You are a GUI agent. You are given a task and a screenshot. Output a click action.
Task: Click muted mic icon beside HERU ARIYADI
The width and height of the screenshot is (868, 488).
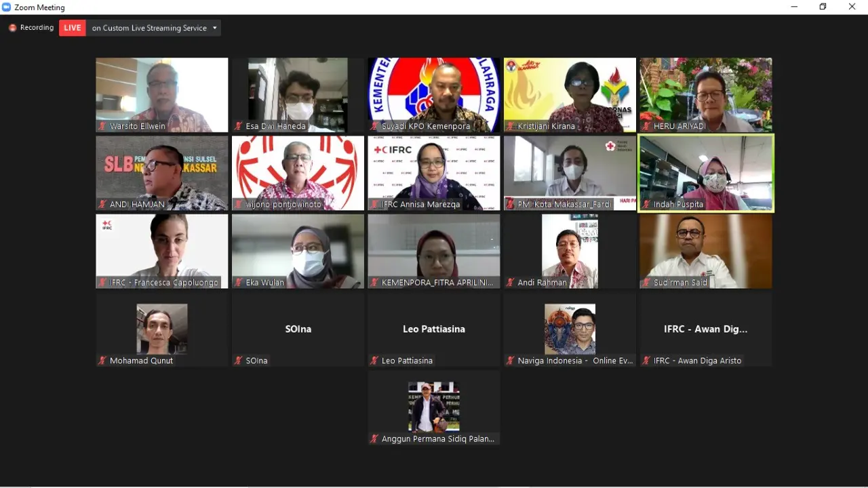point(646,126)
